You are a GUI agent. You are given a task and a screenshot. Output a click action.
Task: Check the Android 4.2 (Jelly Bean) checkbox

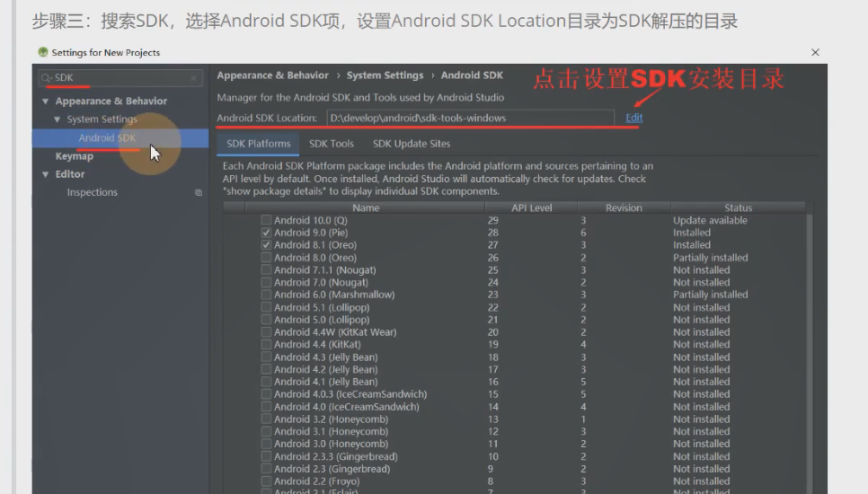(x=266, y=369)
